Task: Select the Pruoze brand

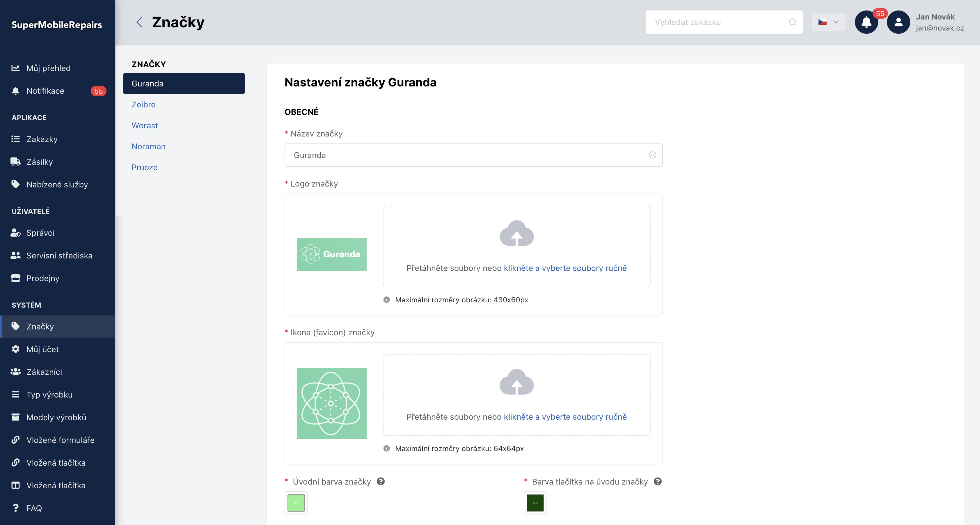Action: pyautogui.click(x=144, y=167)
